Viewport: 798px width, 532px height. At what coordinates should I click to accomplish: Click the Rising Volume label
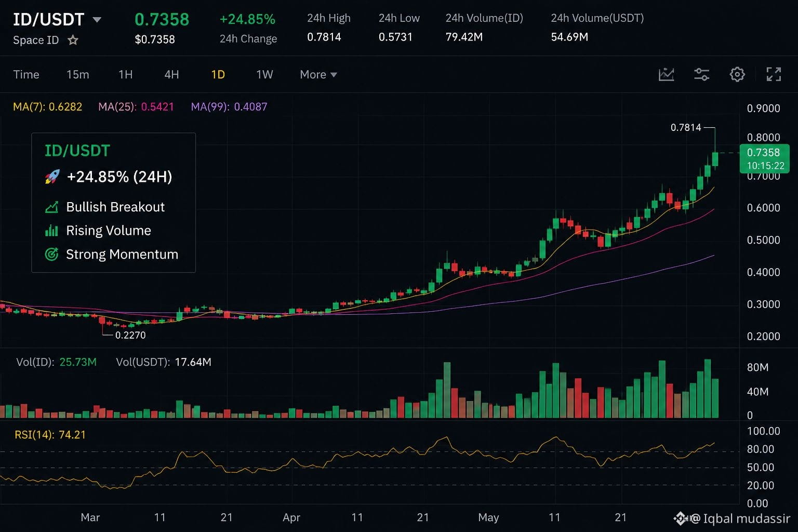click(x=109, y=230)
